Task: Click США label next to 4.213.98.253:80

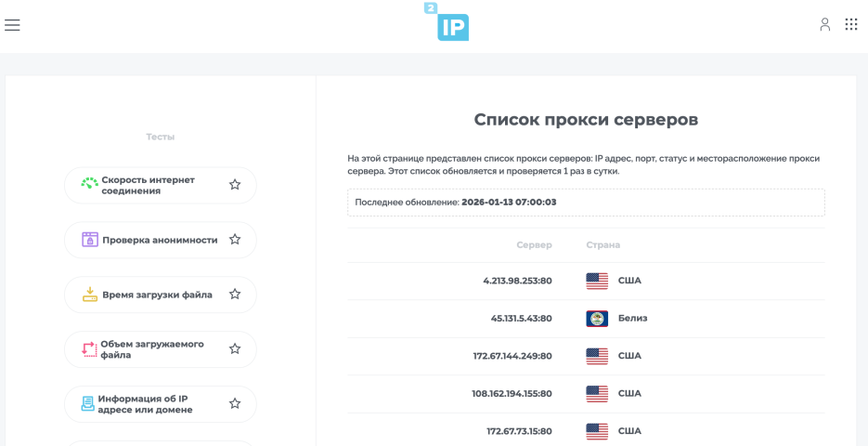Action: [629, 281]
